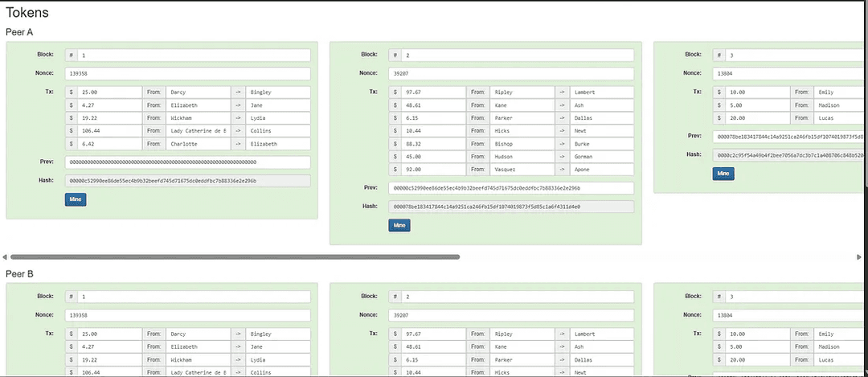Focus the Nonce field 39207 in Peer B
This screenshot has height=377, width=868.
tap(511, 315)
